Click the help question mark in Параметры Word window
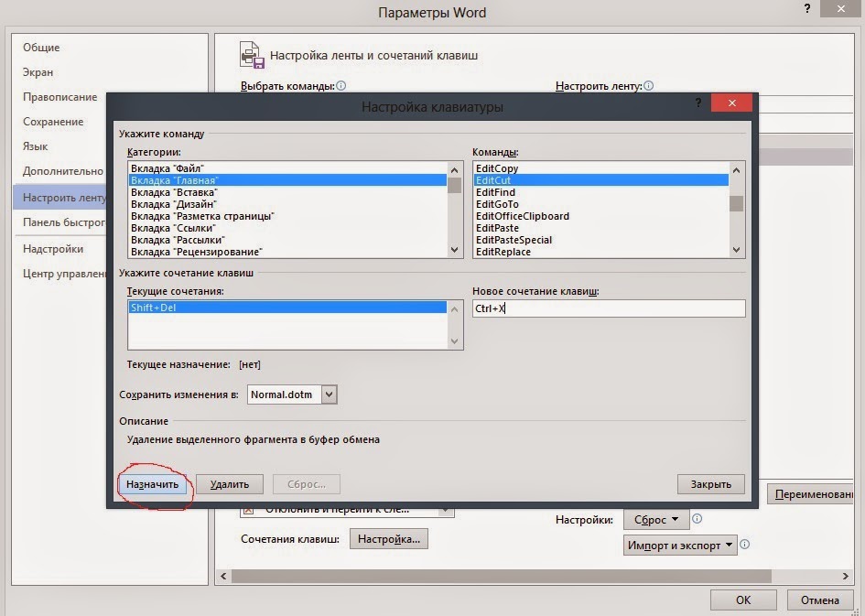The width and height of the screenshot is (865, 616). tap(807, 8)
